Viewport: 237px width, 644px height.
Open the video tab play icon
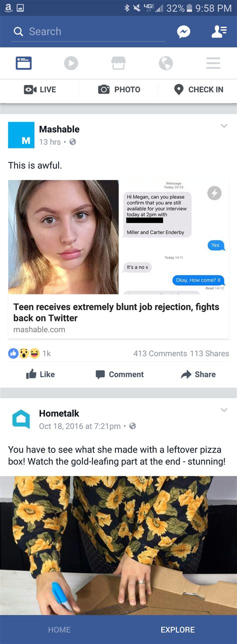71,63
